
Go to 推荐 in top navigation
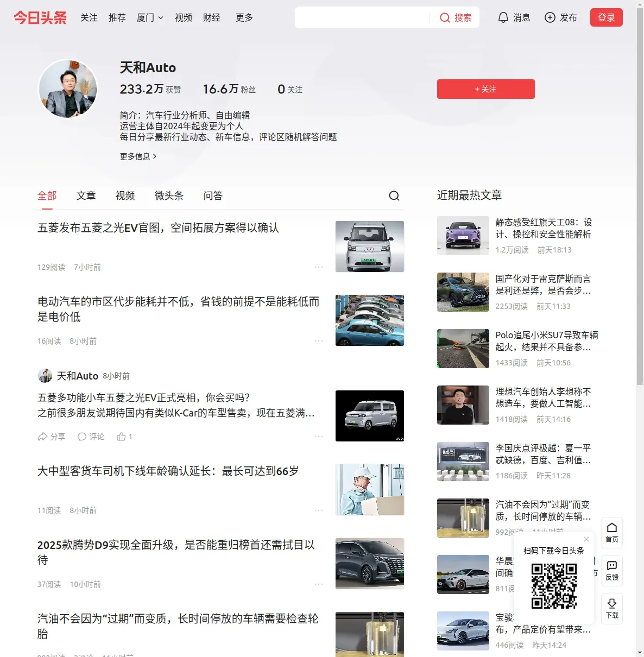point(117,17)
